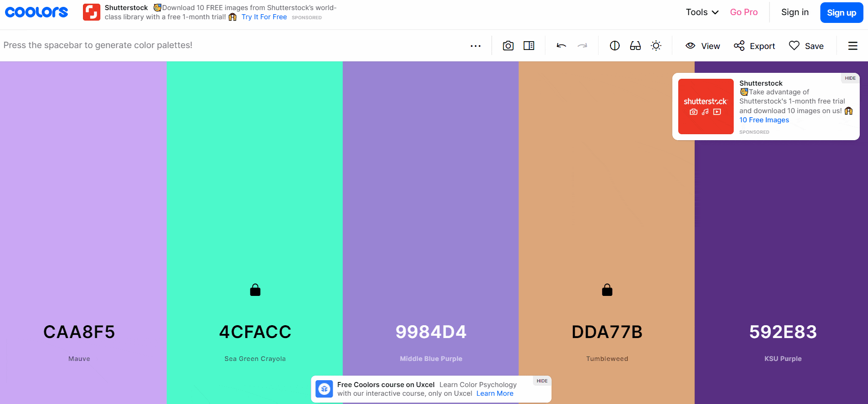Click the Shutterstock logo in top banner
This screenshot has width=868, height=404.
(92, 12)
